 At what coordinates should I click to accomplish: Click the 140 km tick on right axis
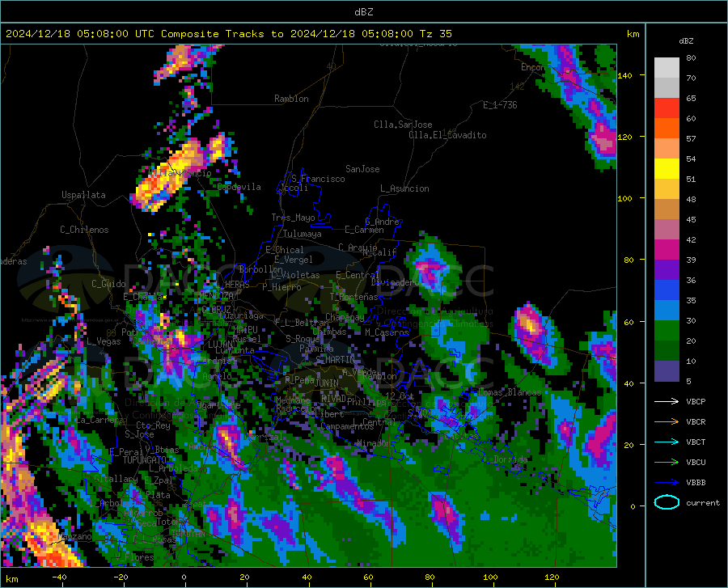[x=625, y=75]
